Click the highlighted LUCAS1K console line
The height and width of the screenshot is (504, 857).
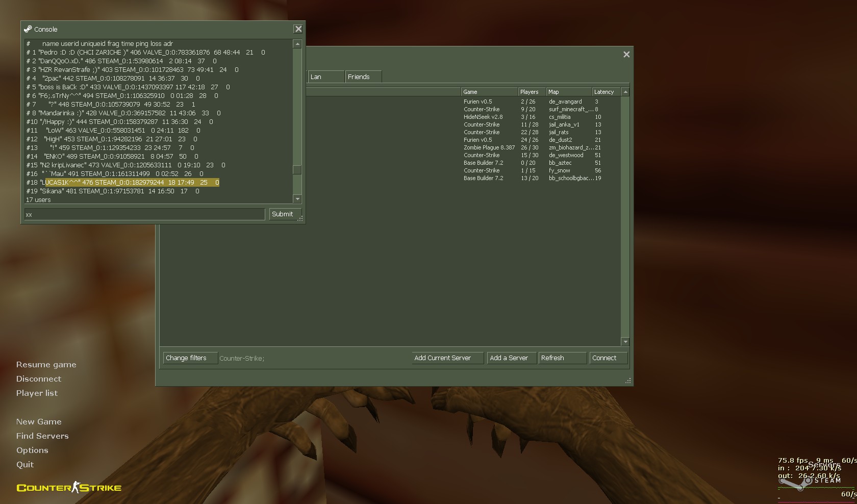pos(123,183)
